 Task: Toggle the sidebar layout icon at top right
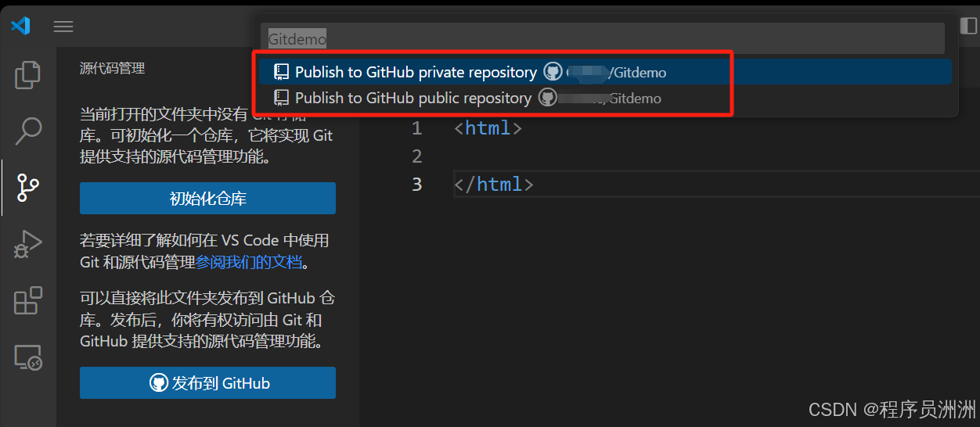click(x=968, y=26)
